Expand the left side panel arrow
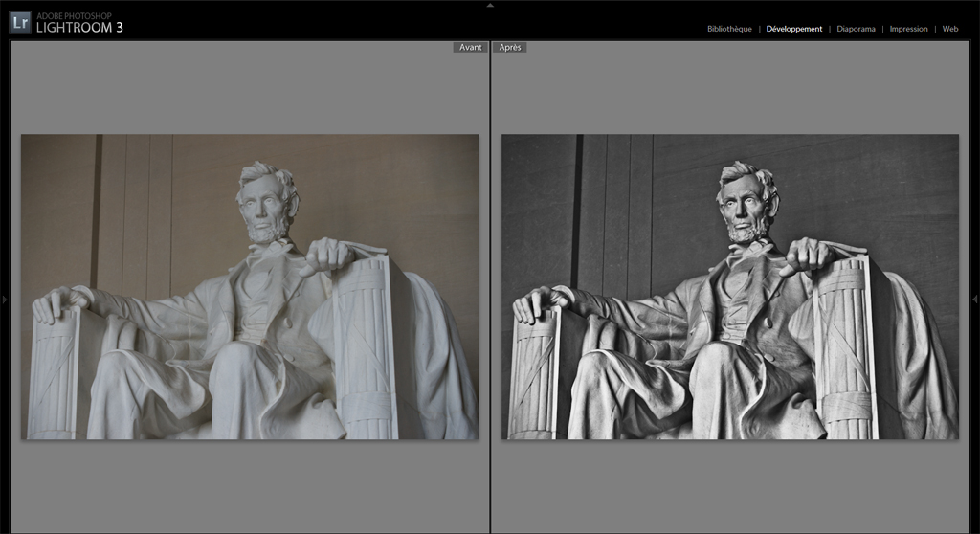The height and width of the screenshot is (534, 980). pos(4,300)
